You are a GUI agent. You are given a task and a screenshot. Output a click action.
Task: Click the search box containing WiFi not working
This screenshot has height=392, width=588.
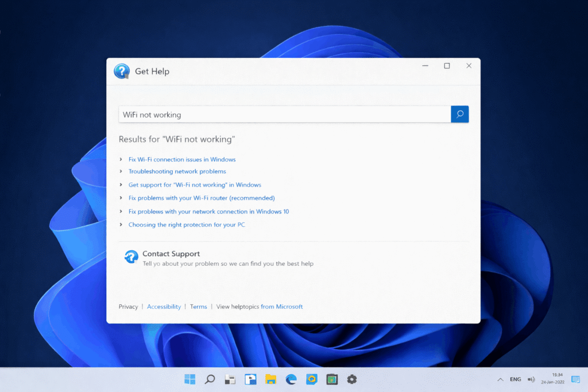(285, 114)
